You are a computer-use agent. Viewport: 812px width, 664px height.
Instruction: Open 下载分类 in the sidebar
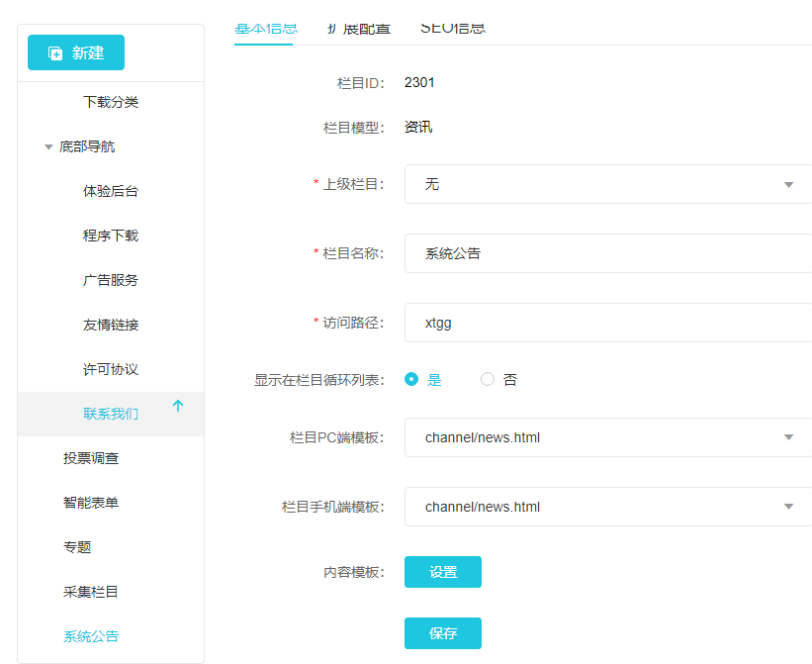111,102
